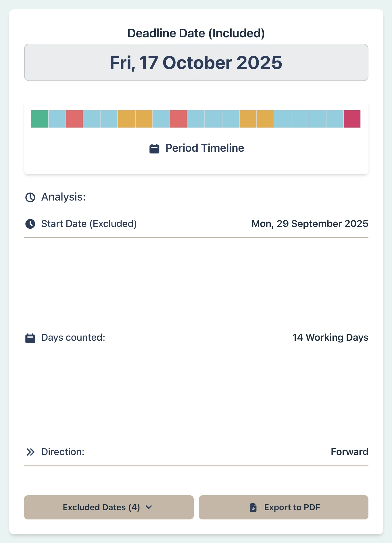
Task: Click the pink deadline segment in the timeline
Action: click(x=352, y=119)
